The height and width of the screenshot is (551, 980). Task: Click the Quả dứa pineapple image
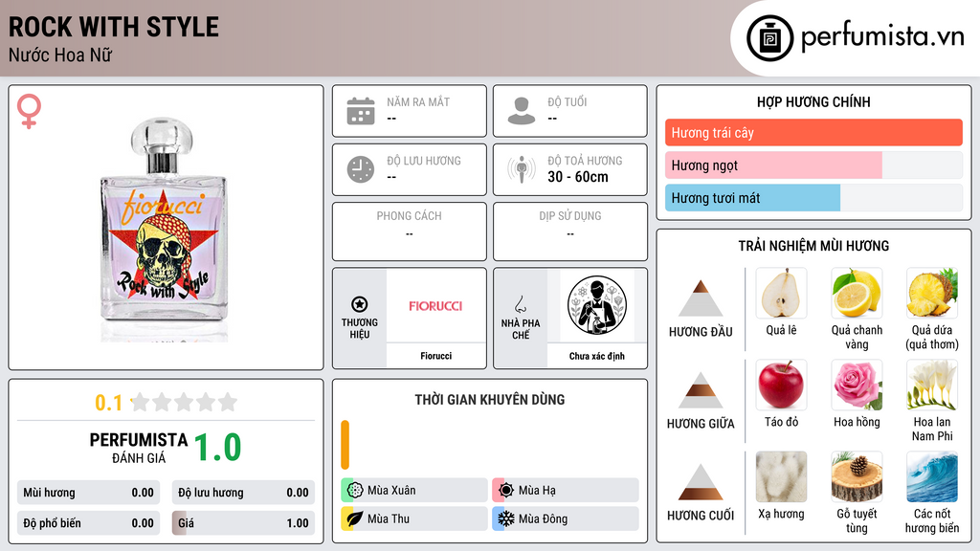click(932, 294)
